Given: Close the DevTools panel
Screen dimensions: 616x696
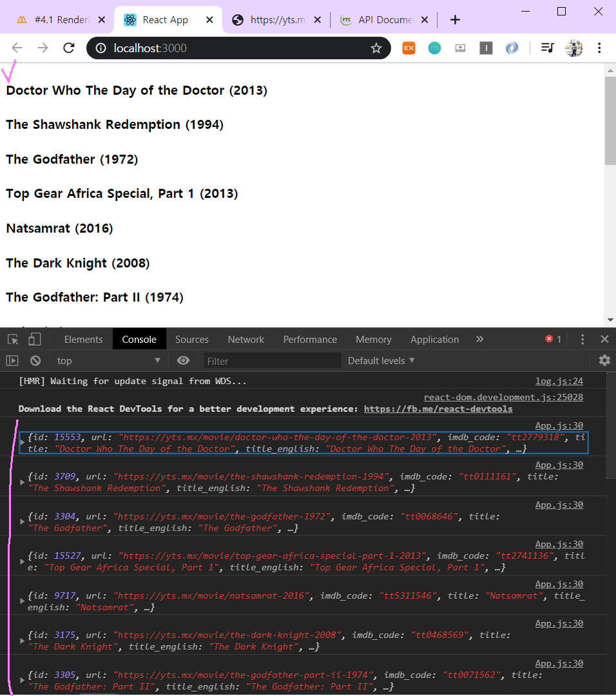Looking at the screenshot, I should pyautogui.click(x=604, y=339).
